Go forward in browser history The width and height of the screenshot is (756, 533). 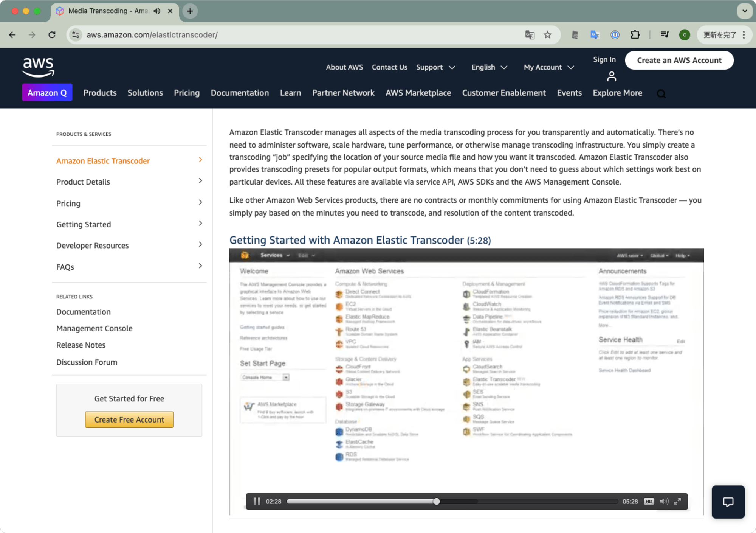pyautogui.click(x=32, y=35)
